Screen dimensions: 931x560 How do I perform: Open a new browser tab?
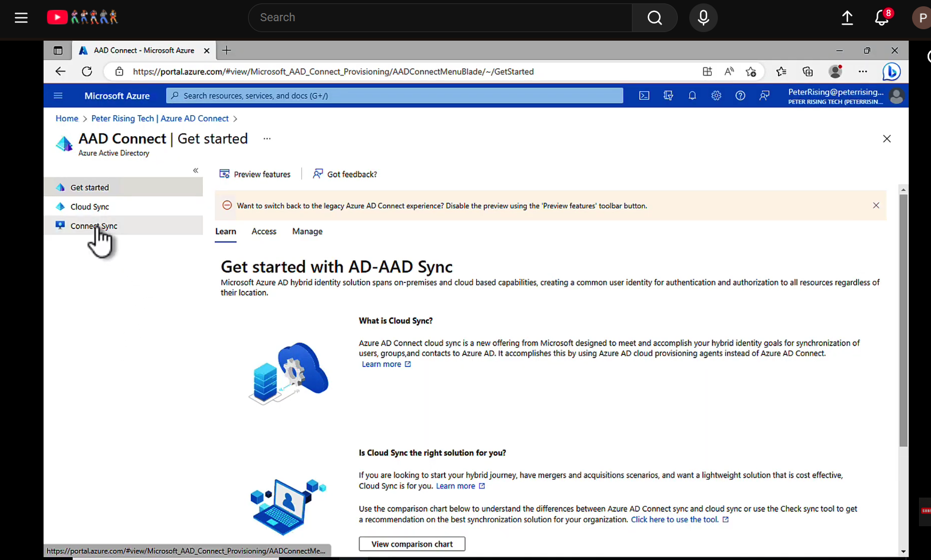point(227,50)
